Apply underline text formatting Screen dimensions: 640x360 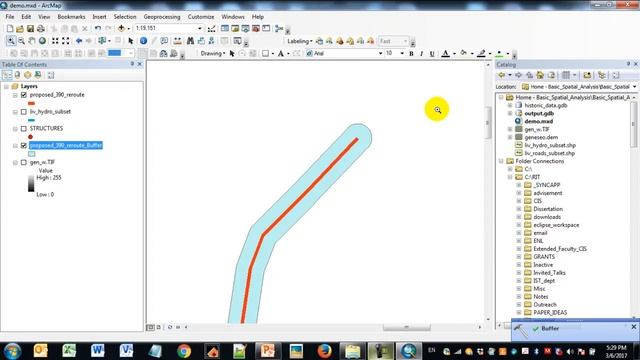[432, 53]
